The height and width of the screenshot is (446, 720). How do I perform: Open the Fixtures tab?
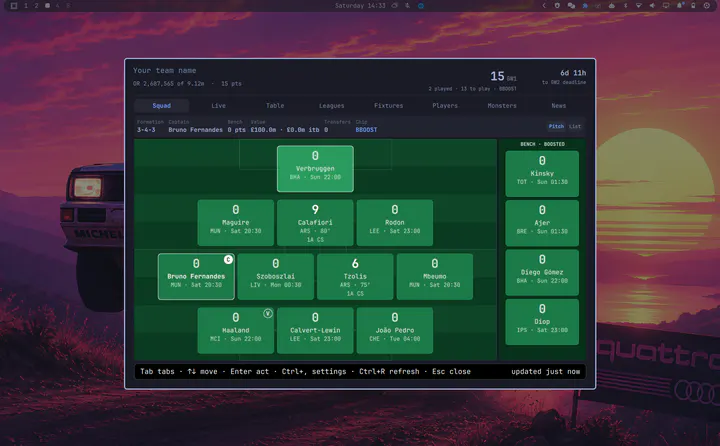point(388,106)
